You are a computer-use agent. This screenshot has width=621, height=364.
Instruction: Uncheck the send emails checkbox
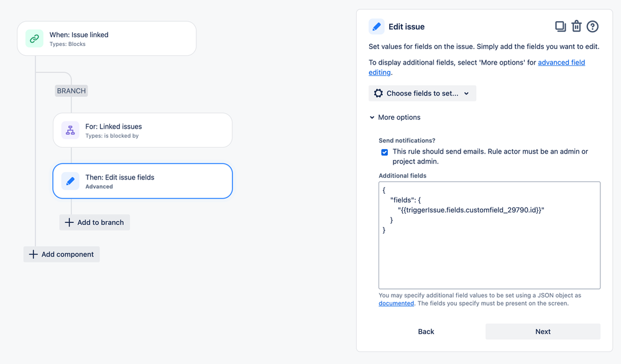pyautogui.click(x=385, y=152)
